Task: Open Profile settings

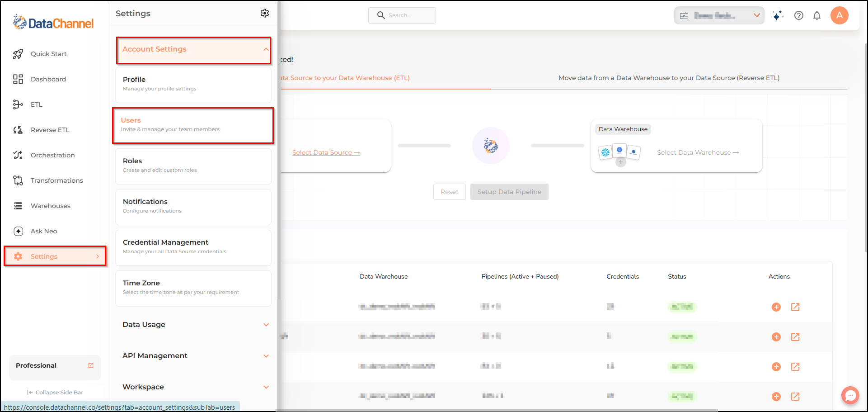Action: [193, 85]
